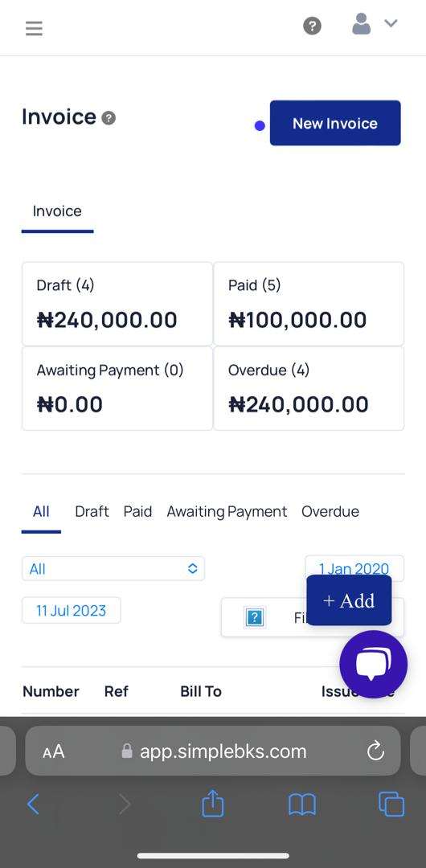
Task: Open the Safari bookmarks icon
Action: coord(302,805)
